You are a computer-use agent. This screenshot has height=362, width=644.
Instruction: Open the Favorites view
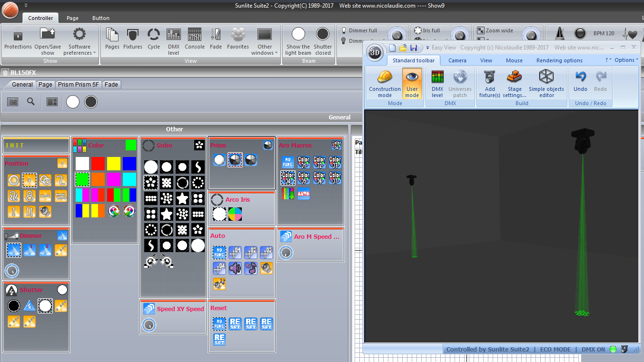238,39
